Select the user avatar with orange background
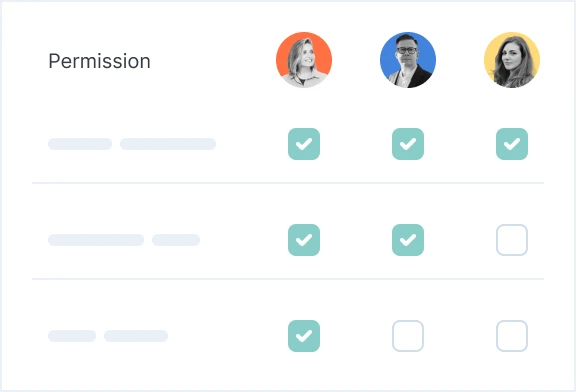 click(x=304, y=60)
